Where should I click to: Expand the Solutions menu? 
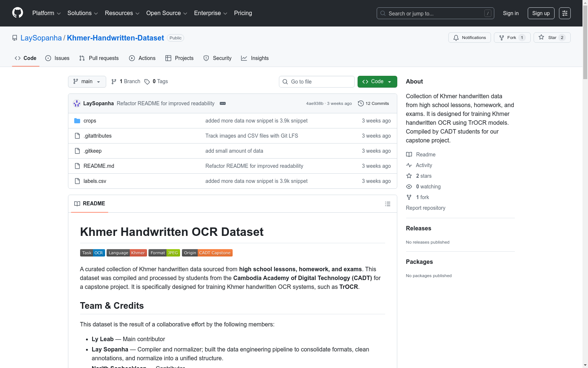coord(83,13)
